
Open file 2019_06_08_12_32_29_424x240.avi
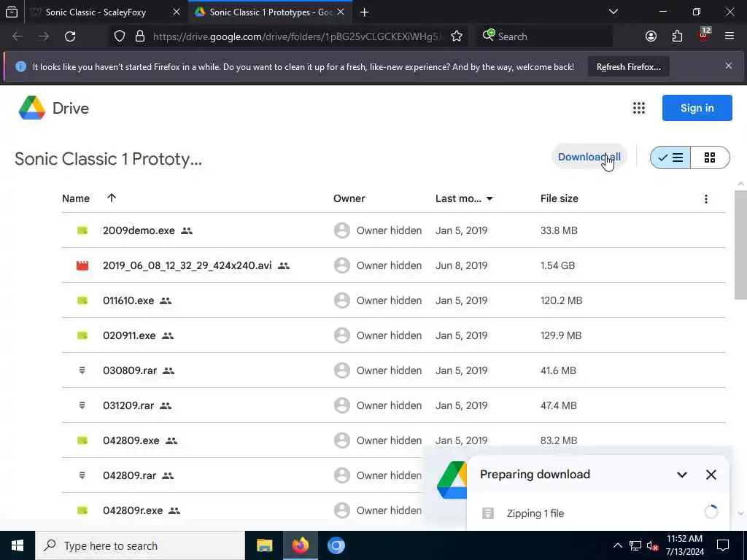pyautogui.click(x=187, y=265)
